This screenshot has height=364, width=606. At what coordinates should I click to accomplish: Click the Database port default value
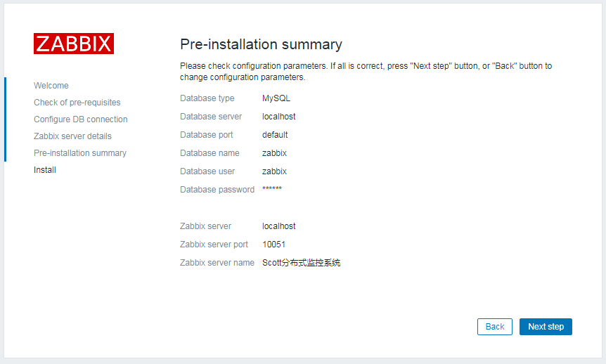click(275, 135)
